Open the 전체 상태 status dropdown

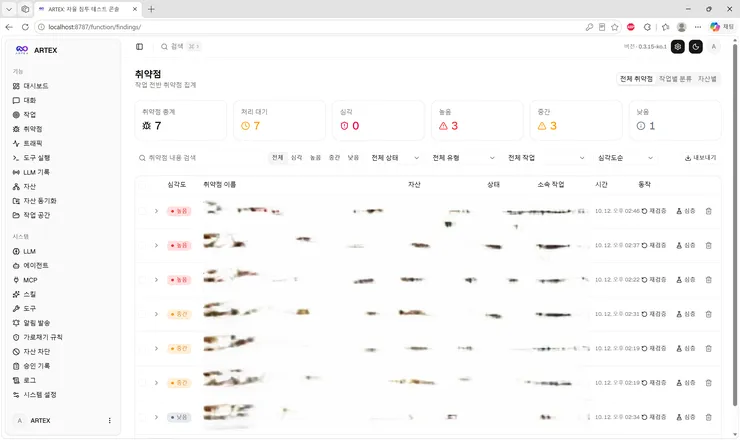coord(395,158)
